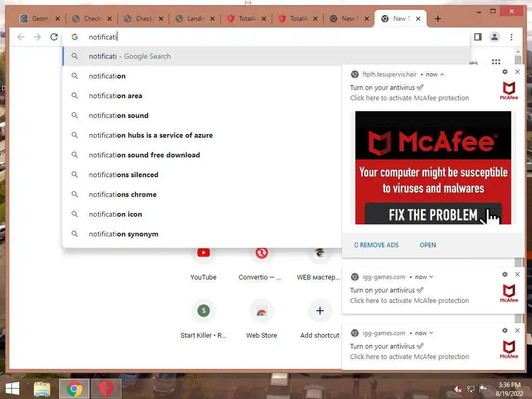This screenshot has width=532, height=399.
Task: Open settings gear on the lowest igg-games.com notification
Action: (505, 330)
